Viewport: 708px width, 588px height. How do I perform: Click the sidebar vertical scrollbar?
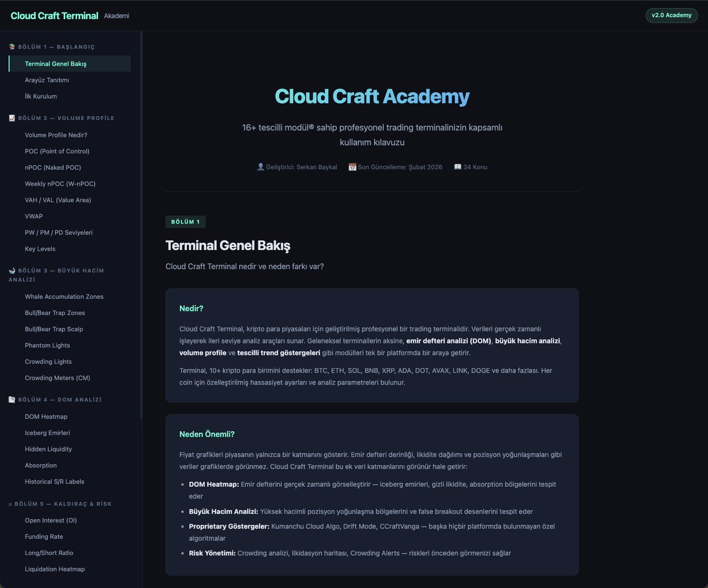141,224
